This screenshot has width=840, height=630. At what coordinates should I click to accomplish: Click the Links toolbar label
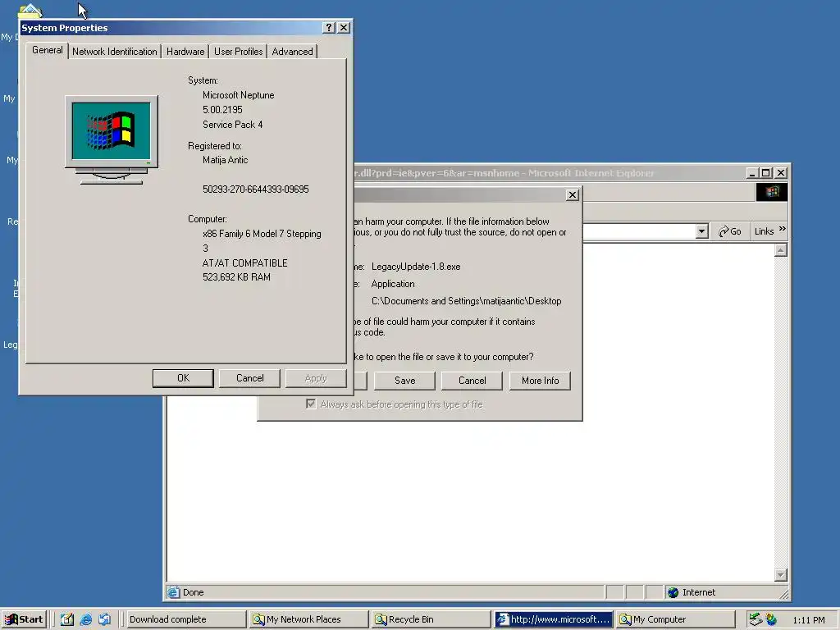coord(764,231)
